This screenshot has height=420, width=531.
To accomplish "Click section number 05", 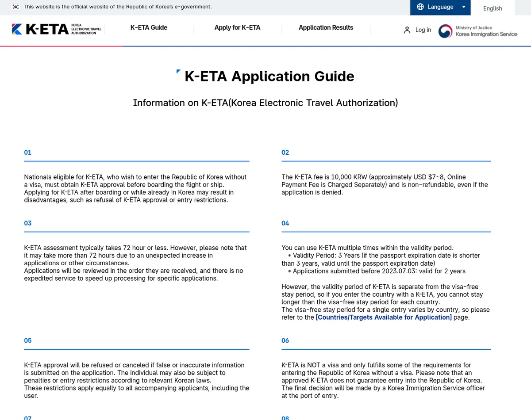I will [x=27, y=340].
